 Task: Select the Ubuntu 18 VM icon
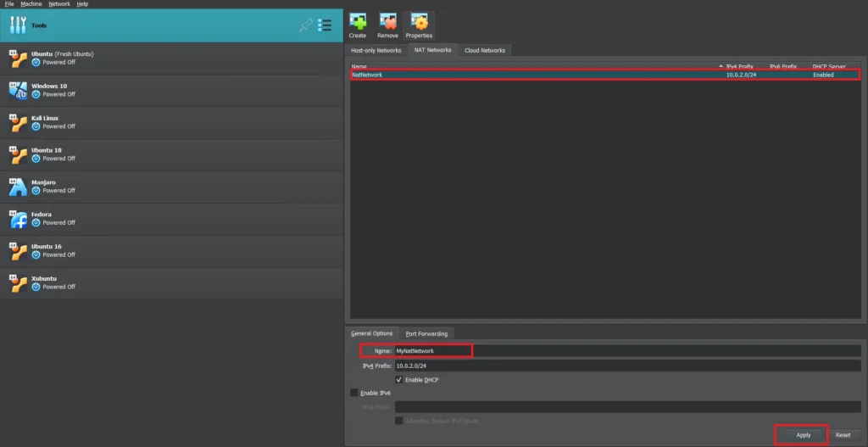18,154
